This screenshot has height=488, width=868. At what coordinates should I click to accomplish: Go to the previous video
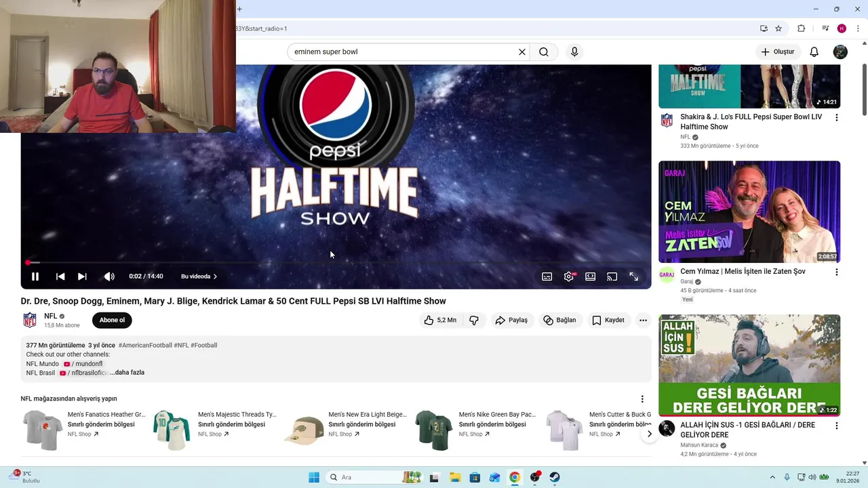(60, 277)
